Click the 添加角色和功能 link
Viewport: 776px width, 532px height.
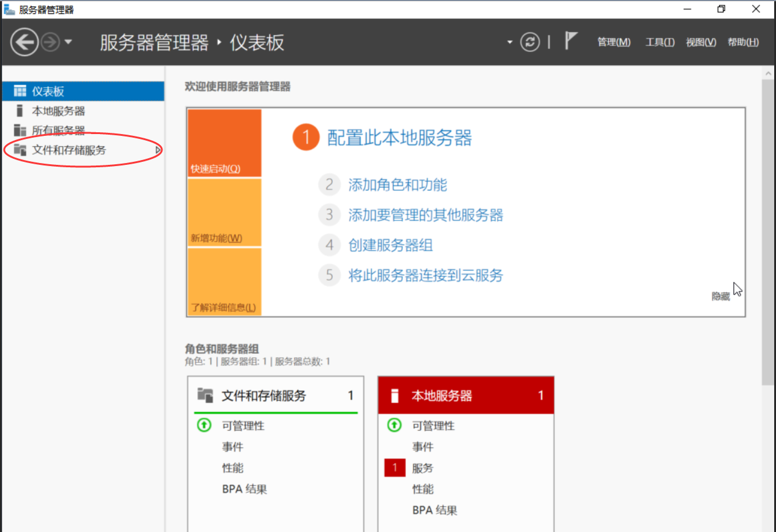pos(397,185)
